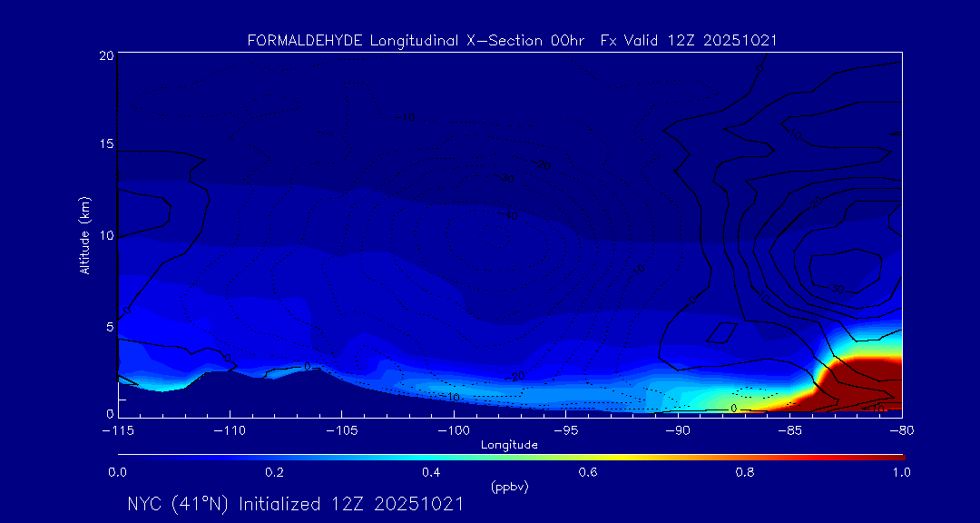Image resolution: width=980 pixels, height=523 pixels.
Task: Click the colorbar at the 0.0 label
Action: [x=118, y=472]
